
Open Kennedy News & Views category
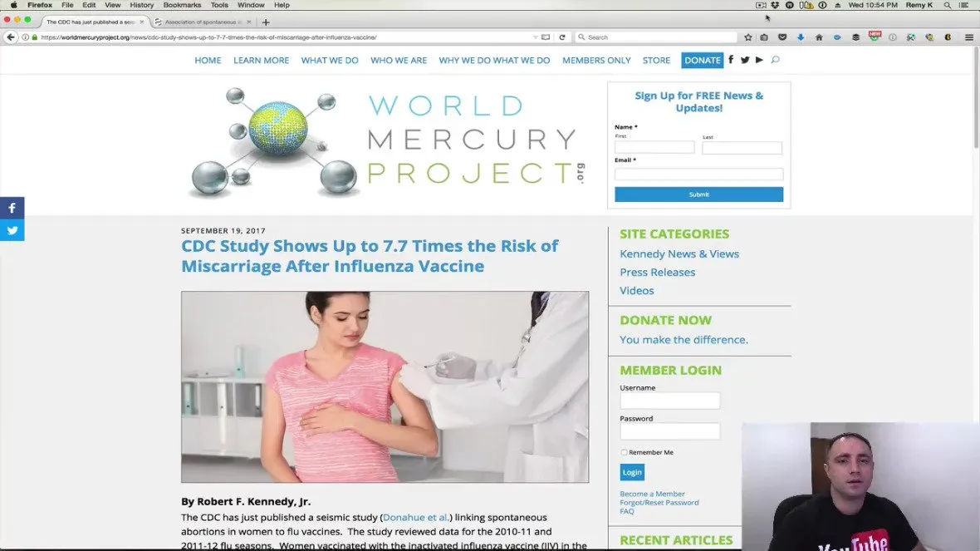679,254
